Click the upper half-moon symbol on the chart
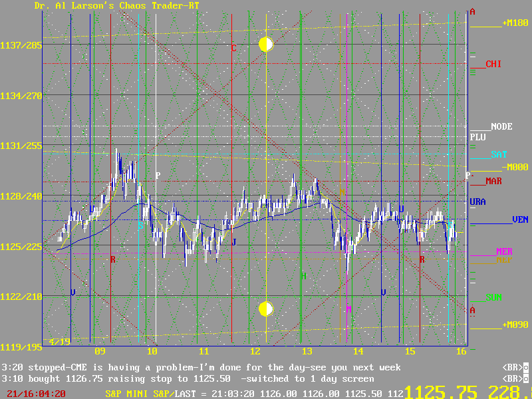This screenshot has height=399, width=532. [x=266, y=45]
